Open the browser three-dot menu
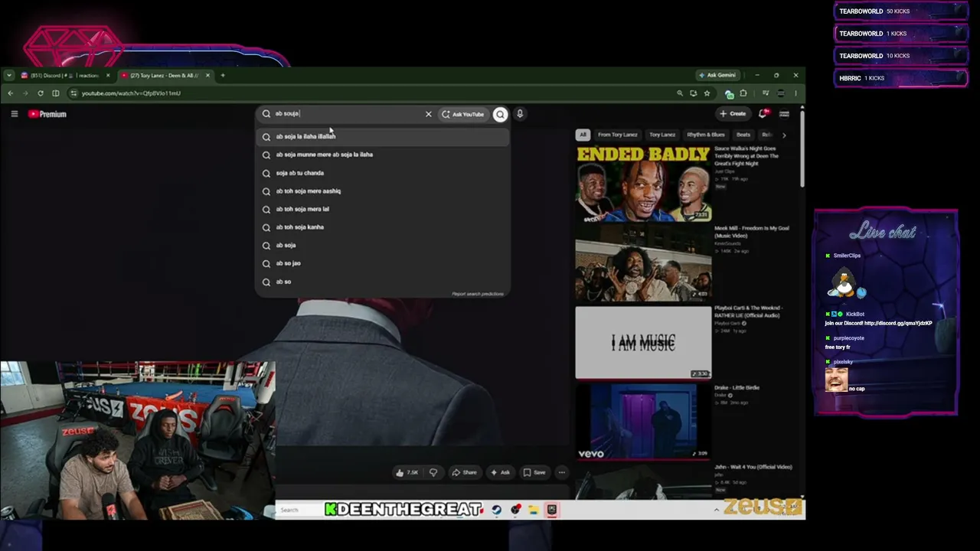 795,93
